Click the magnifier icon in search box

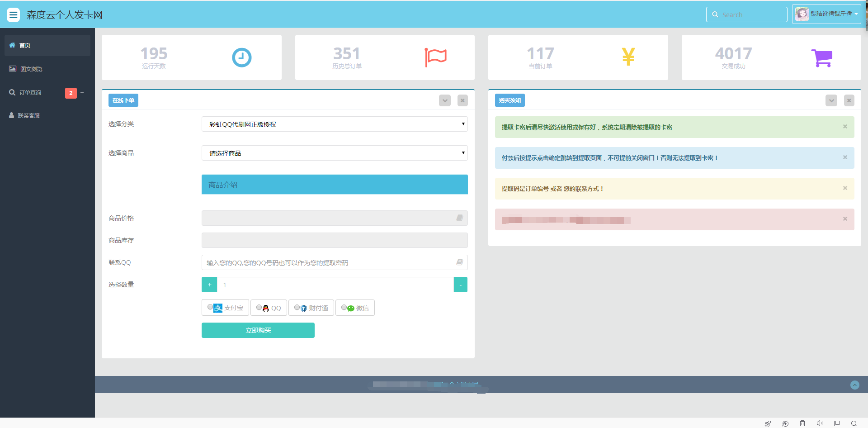coord(715,14)
